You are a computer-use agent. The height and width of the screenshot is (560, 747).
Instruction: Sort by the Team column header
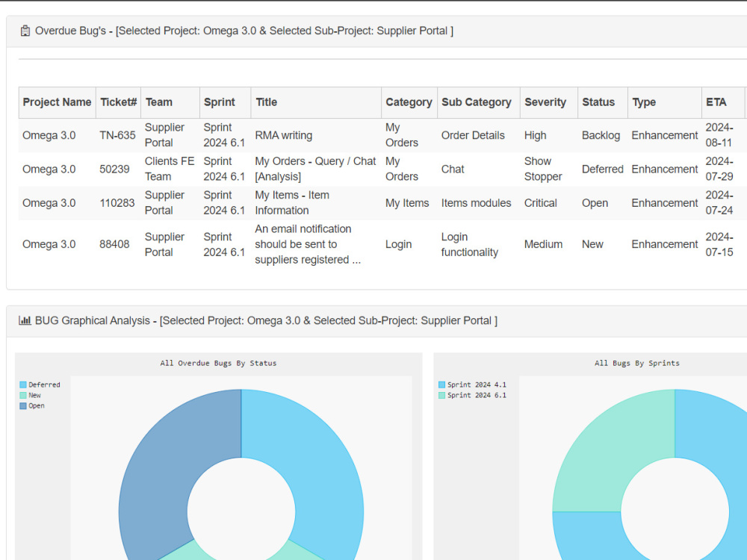pyautogui.click(x=170, y=102)
